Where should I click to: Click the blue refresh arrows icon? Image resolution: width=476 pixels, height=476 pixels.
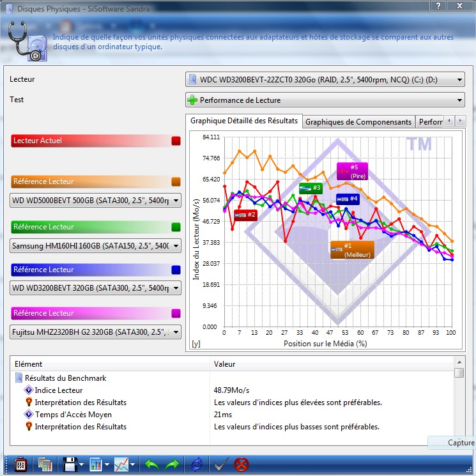click(197, 464)
